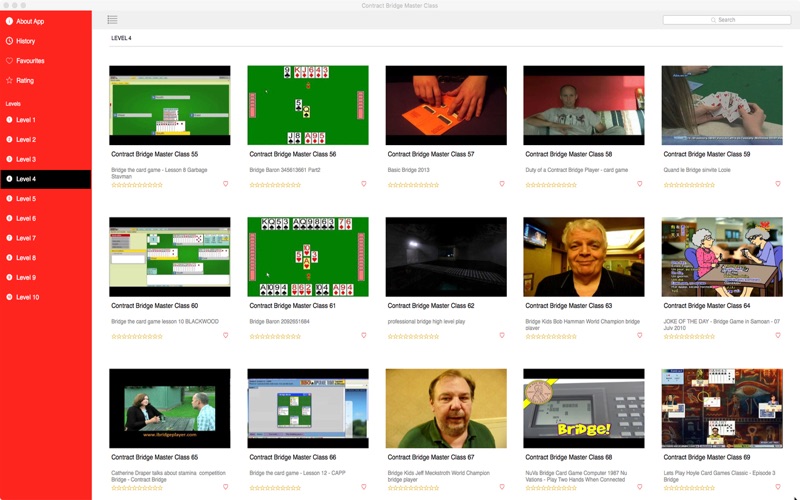
Task: Favourite Master Class 65 with heart icon
Action: [x=226, y=487]
